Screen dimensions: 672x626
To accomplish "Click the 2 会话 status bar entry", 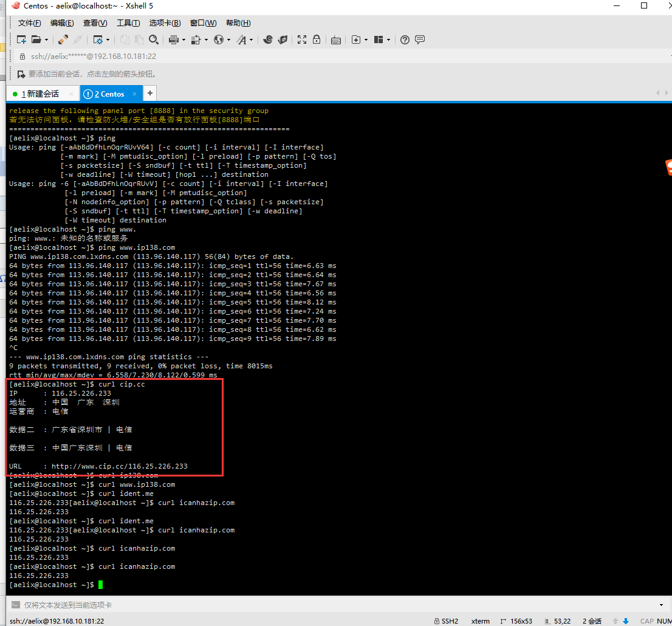I will (x=592, y=621).
